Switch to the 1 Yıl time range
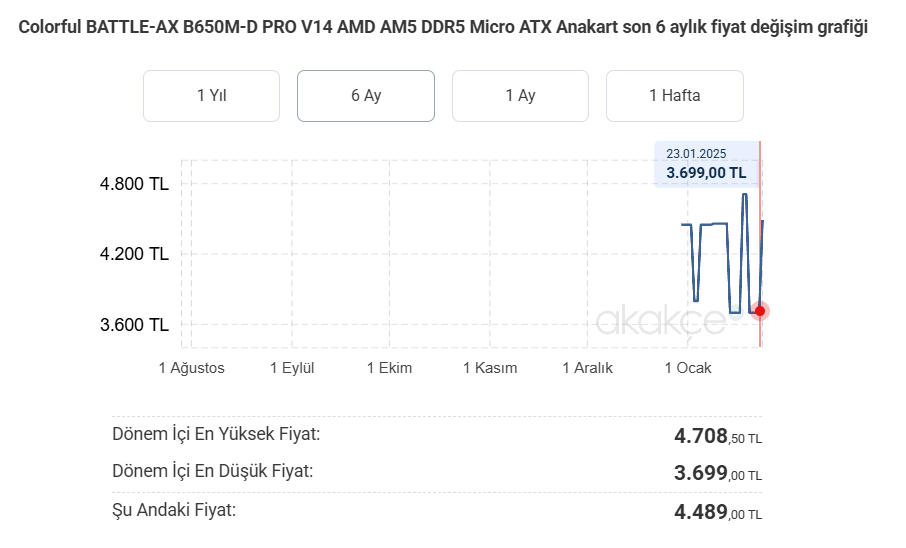The height and width of the screenshot is (548, 906). coord(211,96)
